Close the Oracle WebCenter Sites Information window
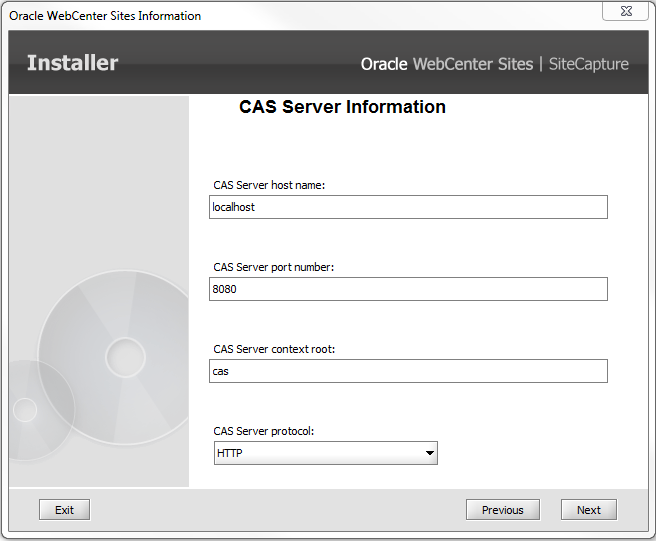The height and width of the screenshot is (541, 656). coord(626,11)
